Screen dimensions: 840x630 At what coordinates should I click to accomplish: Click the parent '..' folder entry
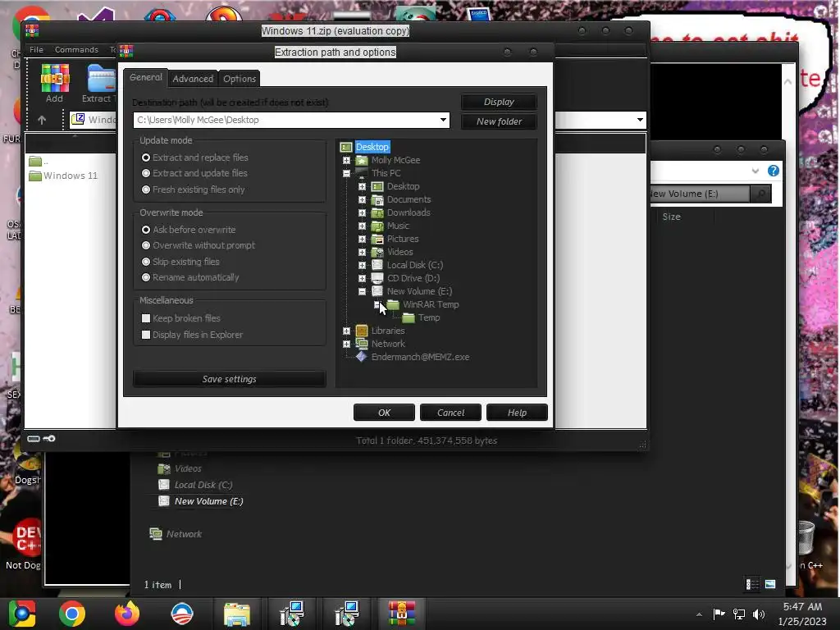pos(39,162)
